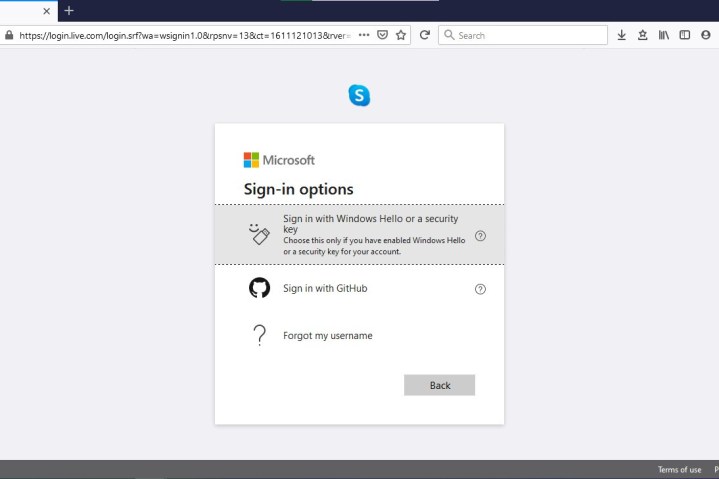Open page actions three-dot menu
This screenshot has height=479, width=719.
point(364,35)
